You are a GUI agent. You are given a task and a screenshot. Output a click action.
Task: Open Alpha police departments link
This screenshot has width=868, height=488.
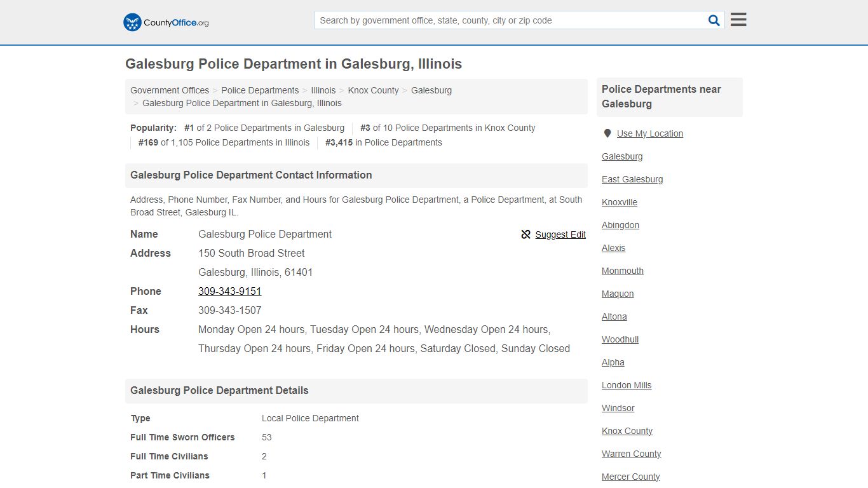(613, 362)
